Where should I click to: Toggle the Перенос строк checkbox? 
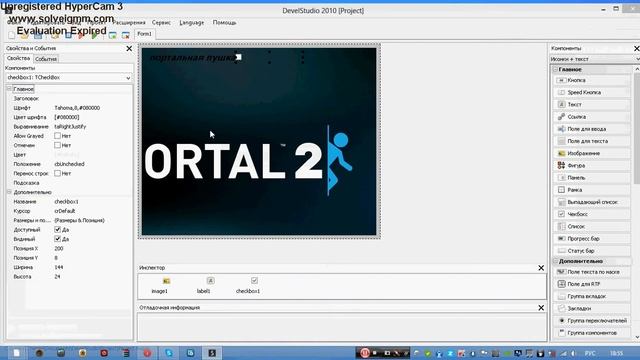[58, 173]
